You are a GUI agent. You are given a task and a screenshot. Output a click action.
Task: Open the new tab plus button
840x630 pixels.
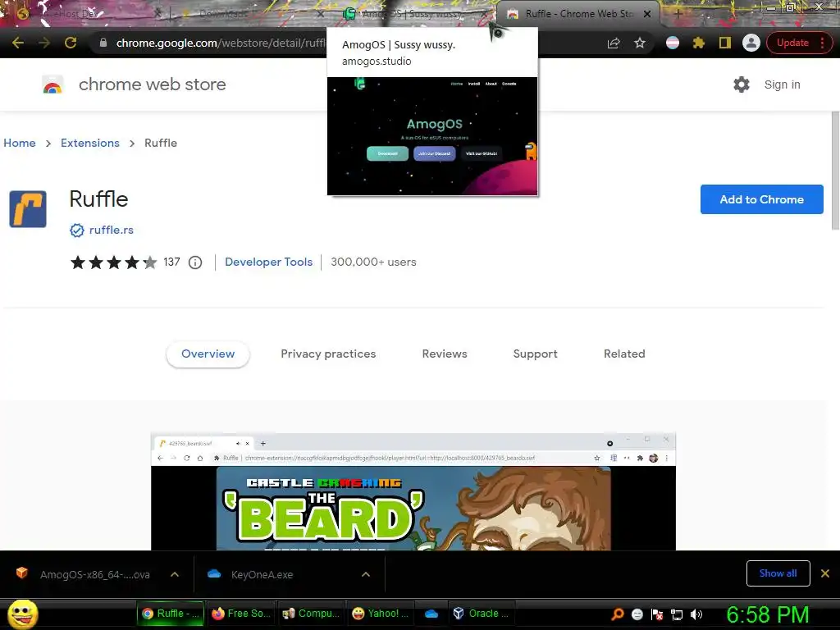click(678, 14)
